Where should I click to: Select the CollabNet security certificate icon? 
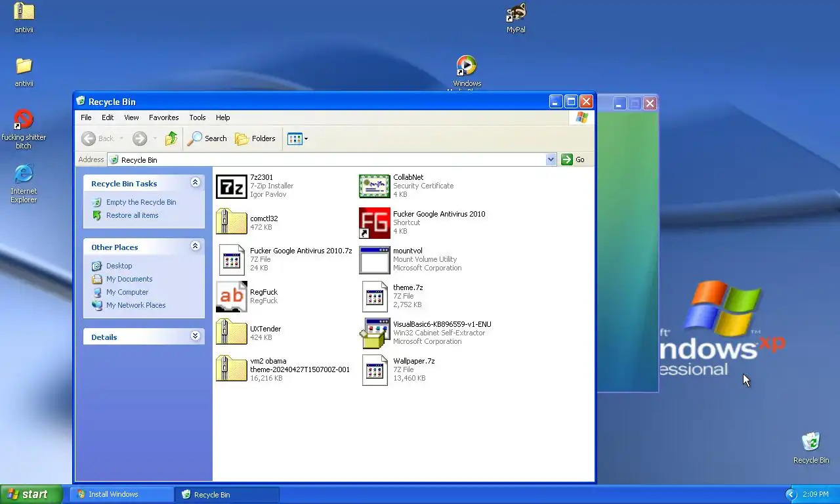374,186
